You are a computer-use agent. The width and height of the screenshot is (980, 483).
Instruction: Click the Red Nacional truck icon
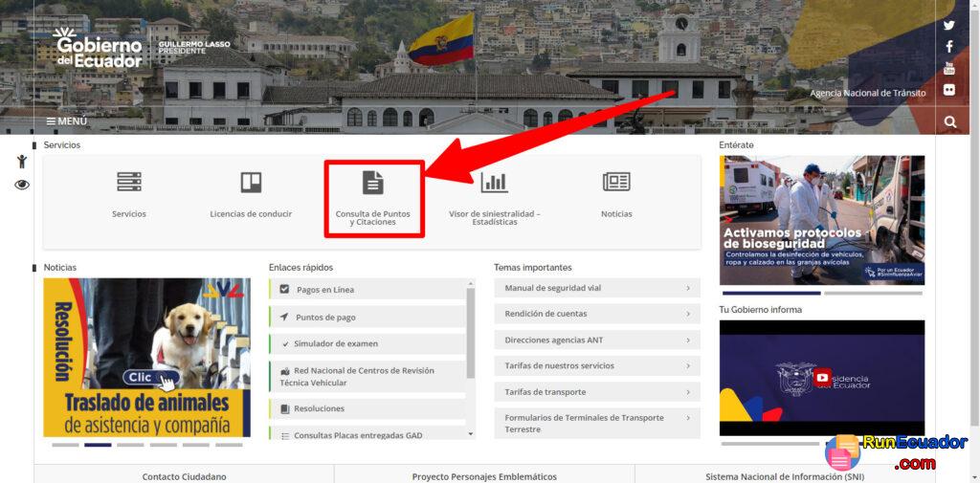click(285, 370)
